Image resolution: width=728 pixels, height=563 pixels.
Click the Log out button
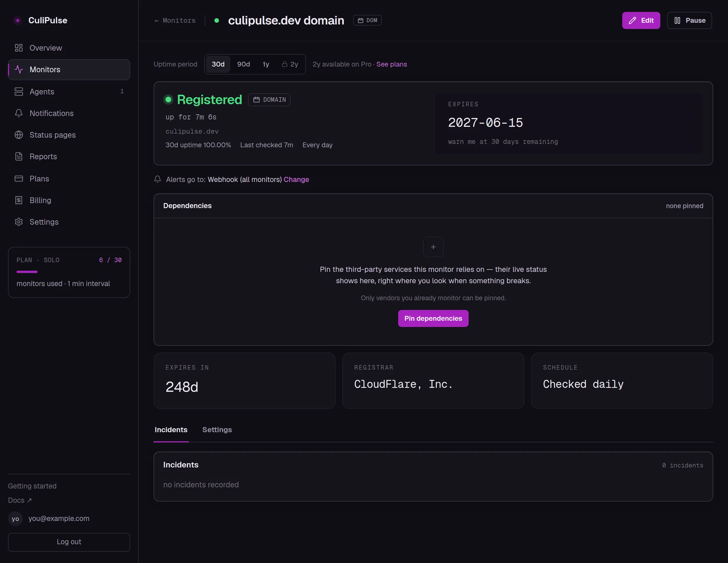tap(69, 542)
